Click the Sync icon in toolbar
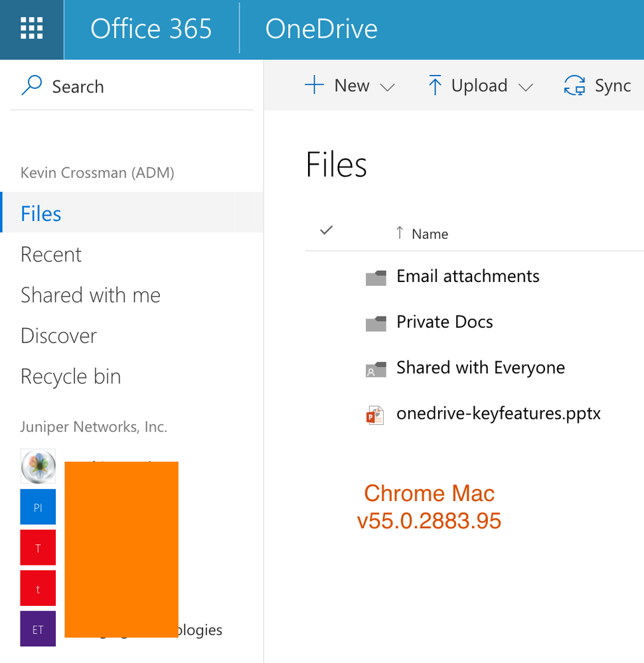644x663 pixels. [x=574, y=86]
